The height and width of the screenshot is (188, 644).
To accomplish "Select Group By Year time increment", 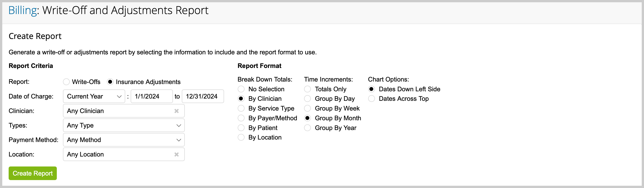I will pos(307,128).
